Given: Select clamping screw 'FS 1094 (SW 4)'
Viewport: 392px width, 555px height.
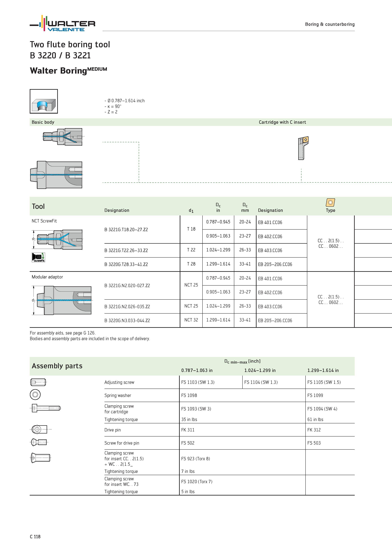Looking at the screenshot, I should pyautogui.click(x=322, y=409).
